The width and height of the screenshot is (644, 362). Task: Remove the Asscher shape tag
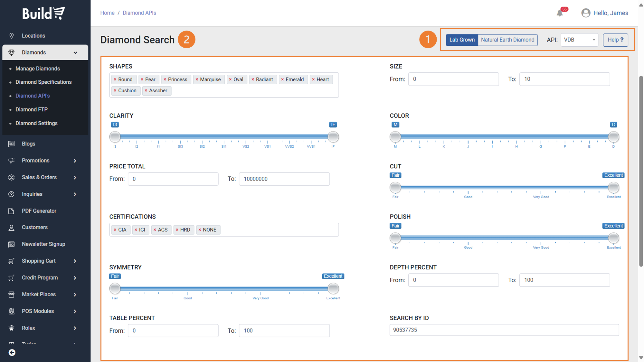[x=146, y=91]
